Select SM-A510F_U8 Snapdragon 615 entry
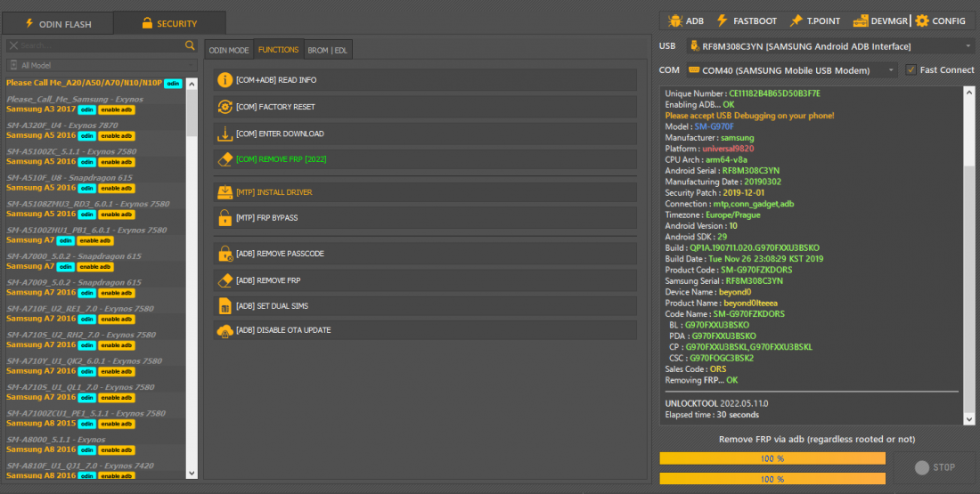 click(69, 177)
